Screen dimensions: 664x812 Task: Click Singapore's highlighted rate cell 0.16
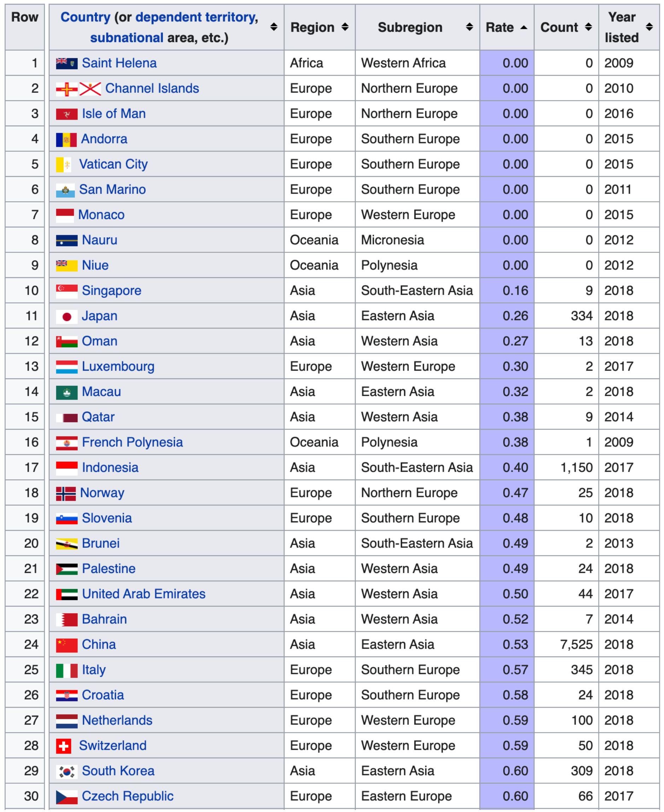[507, 291]
